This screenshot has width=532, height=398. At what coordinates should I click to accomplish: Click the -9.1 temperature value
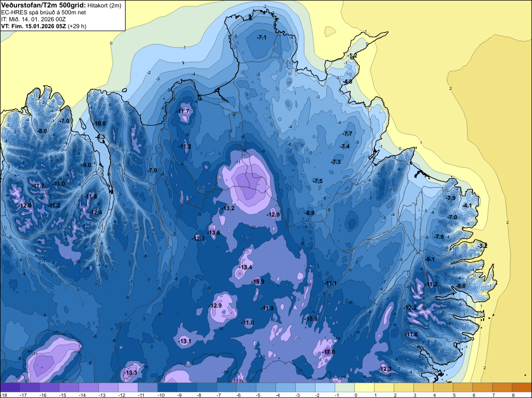tap(430, 259)
